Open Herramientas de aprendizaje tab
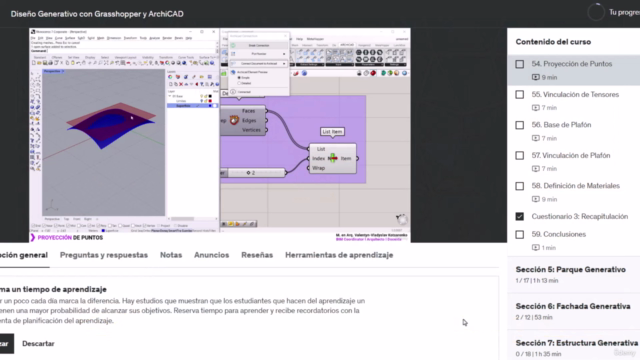This screenshot has width=640, height=360. pyautogui.click(x=339, y=255)
